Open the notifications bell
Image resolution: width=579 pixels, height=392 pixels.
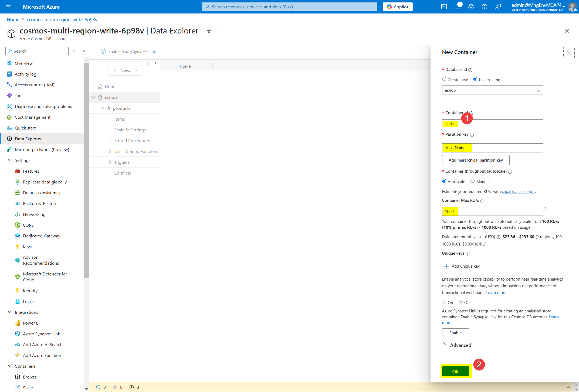pyautogui.click(x=457, y=7)
